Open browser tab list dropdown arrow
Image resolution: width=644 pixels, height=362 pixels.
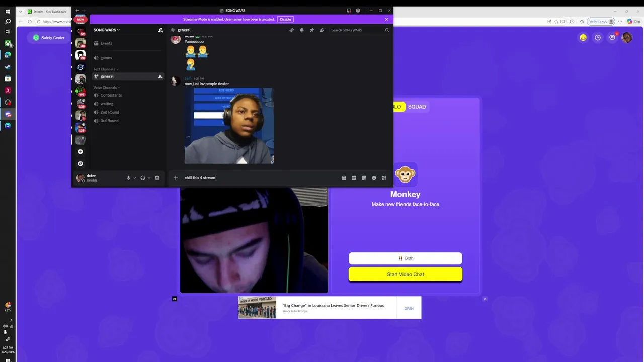21,11
